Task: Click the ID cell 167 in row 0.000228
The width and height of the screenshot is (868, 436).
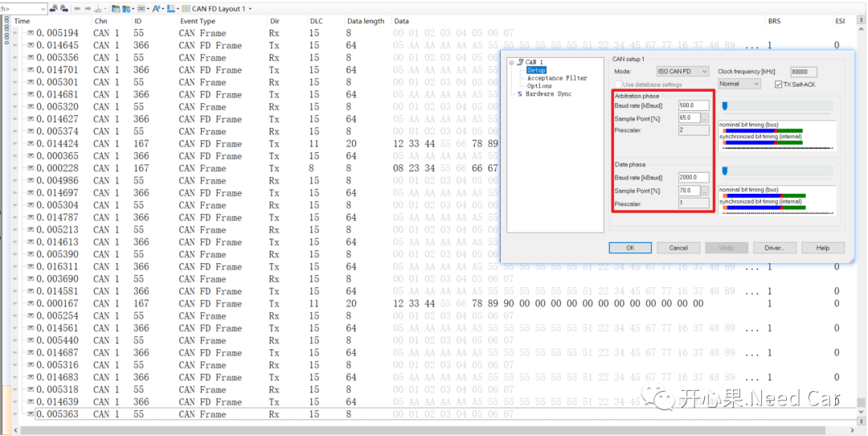Action: pyautogui.click(x=141, y=168)
